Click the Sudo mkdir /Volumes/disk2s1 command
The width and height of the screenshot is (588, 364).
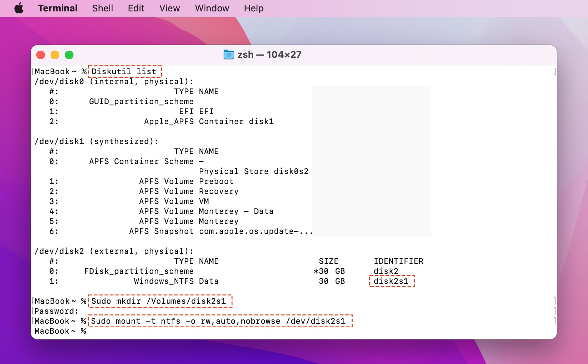pyautogui.click(x=160, y=301)
